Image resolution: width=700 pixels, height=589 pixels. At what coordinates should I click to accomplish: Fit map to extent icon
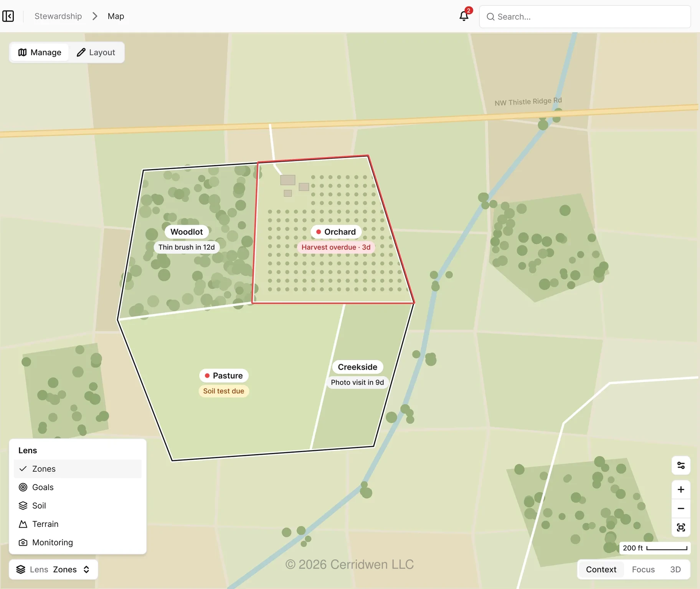click(x=681, y=527)
